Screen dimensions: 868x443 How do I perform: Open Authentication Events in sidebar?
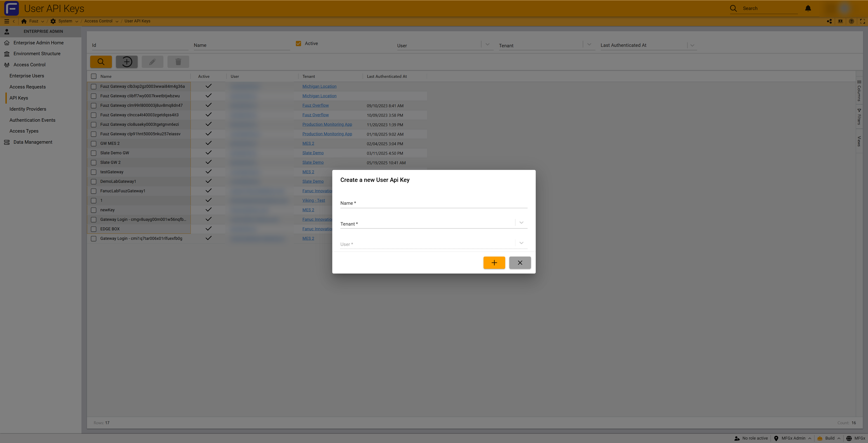point(32,120)
